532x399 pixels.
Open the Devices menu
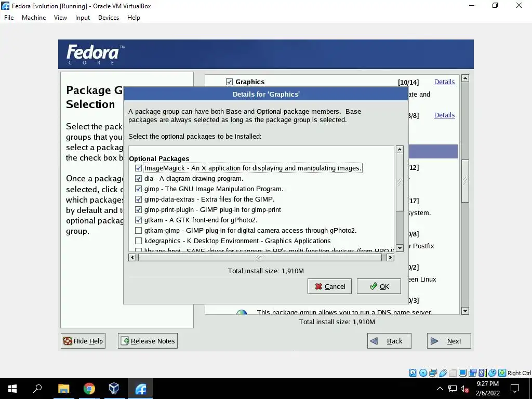click(109, 18)
